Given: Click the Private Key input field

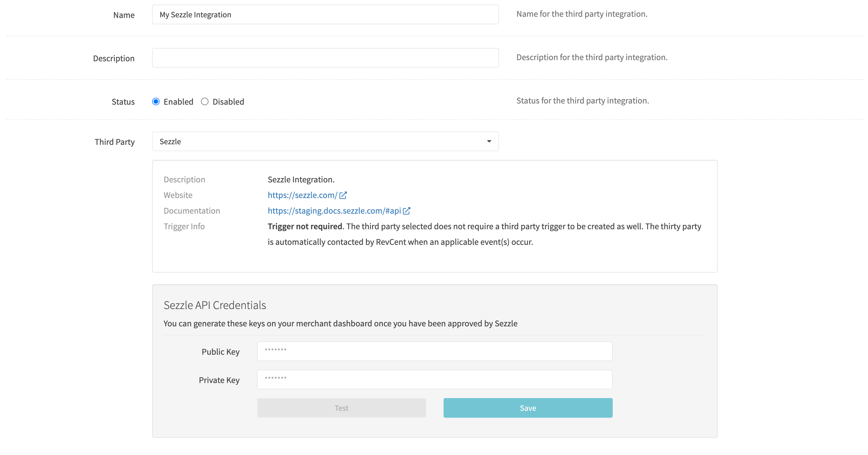Looking at the screenshot, I should (x=435, y=380).
